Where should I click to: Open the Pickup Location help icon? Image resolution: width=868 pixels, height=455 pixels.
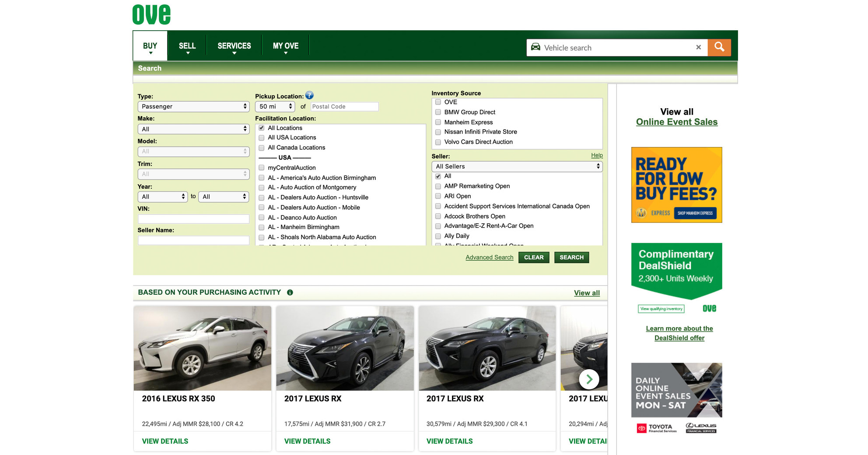309,95
